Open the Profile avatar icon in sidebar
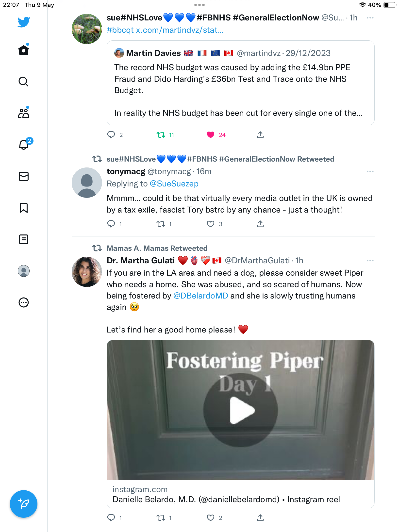This screenshot has height=532, width=399. [24, 271]
